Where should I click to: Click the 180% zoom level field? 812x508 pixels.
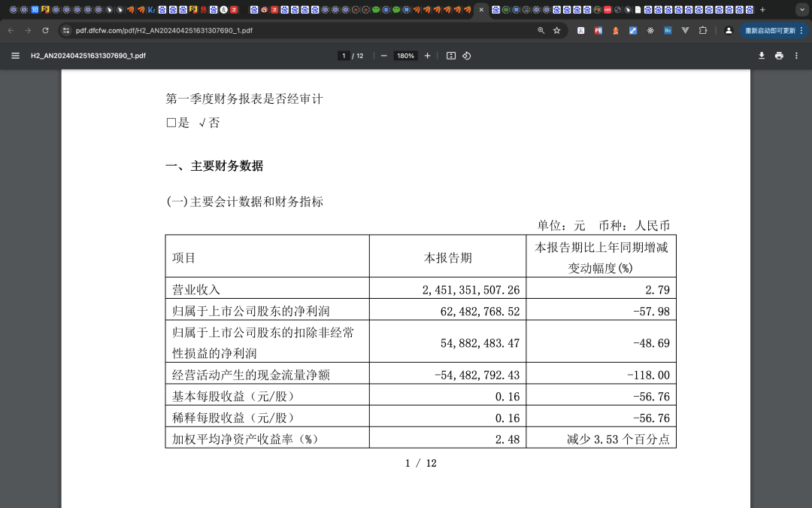click(405, 56)
